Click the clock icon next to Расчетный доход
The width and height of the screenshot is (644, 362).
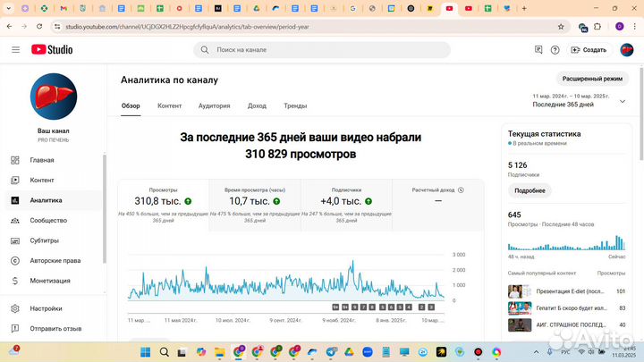click(x=461, y=190)
